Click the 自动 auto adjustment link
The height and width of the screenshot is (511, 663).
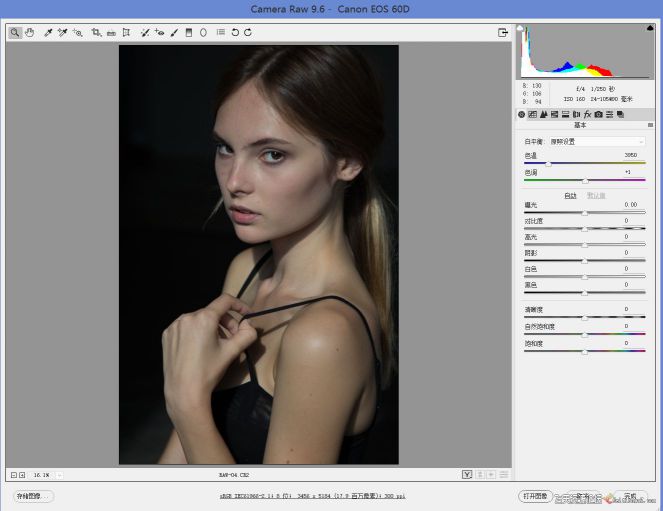[570, 196]
